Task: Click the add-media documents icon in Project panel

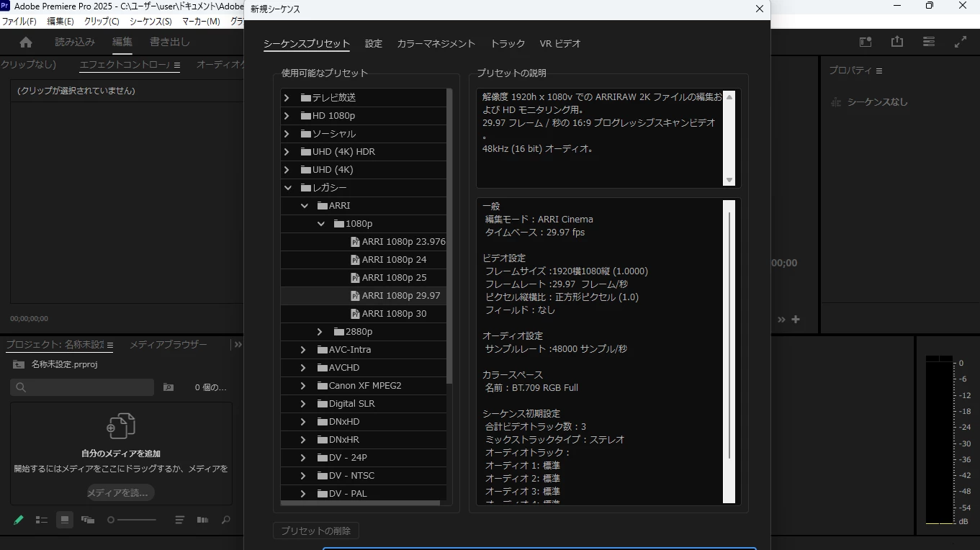Action: [121, 425]
